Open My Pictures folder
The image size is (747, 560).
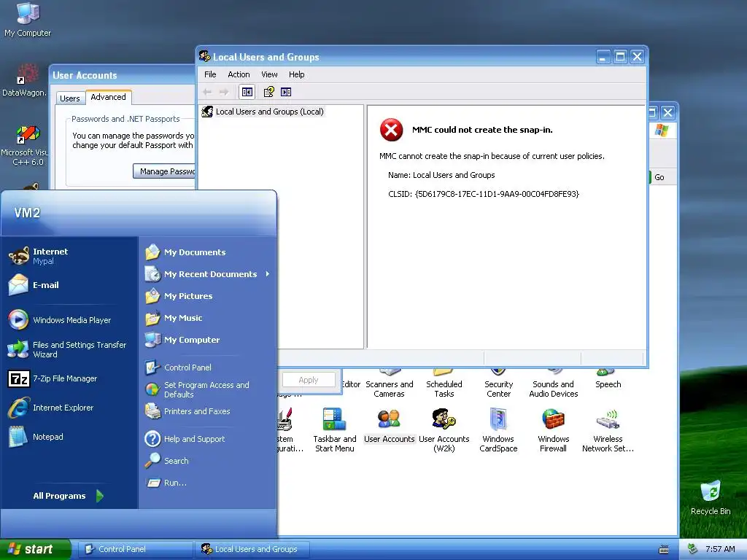coord(179,296)
